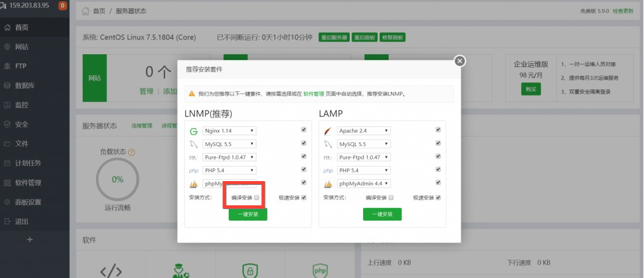Click the MySQL dolphin icon in LAMP
This screenshot has height=278, width=644.
(x=328, y=144)
